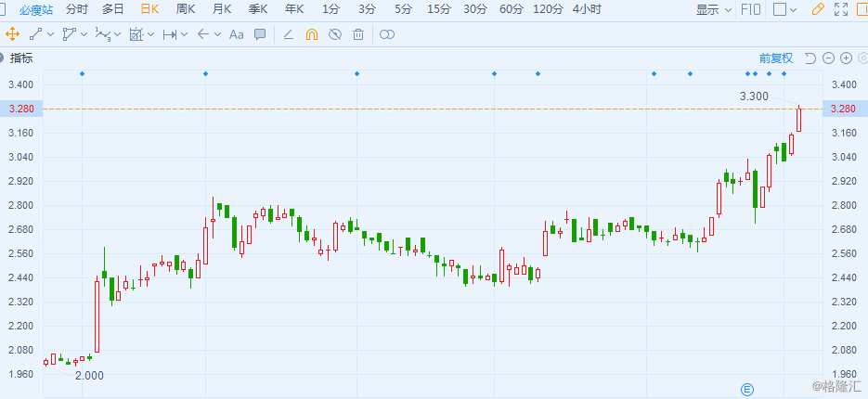Image resolution: width=868 pixels, height=399 pixels.
Task: Click the 3.300 high price label
Action: (754, 97)
